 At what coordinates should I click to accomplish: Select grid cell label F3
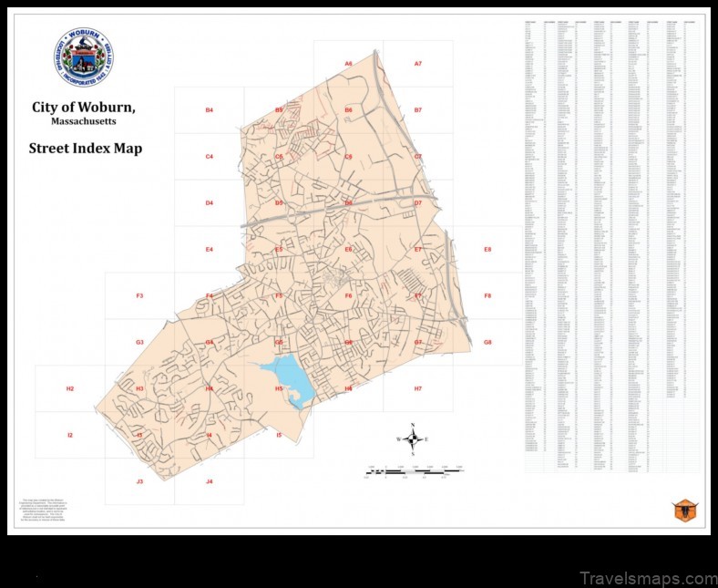139,296
